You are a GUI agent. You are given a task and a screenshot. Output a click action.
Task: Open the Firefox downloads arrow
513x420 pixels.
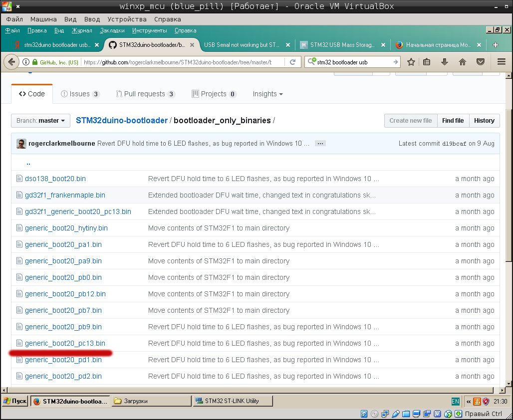point(444,62)
